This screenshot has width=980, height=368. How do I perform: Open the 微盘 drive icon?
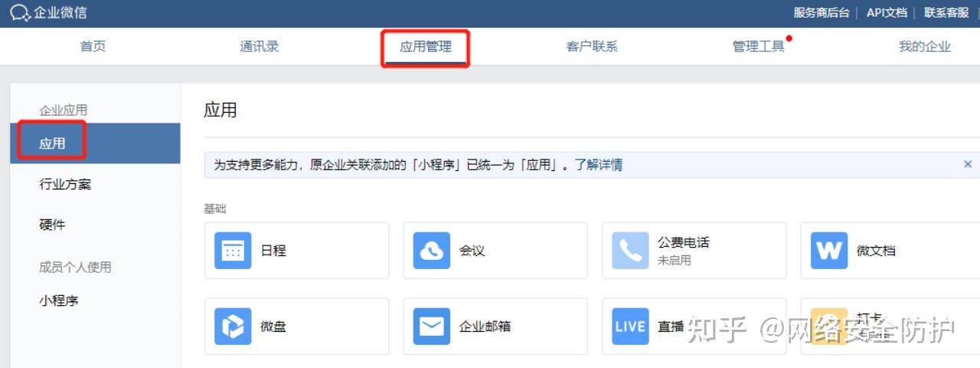233,327
